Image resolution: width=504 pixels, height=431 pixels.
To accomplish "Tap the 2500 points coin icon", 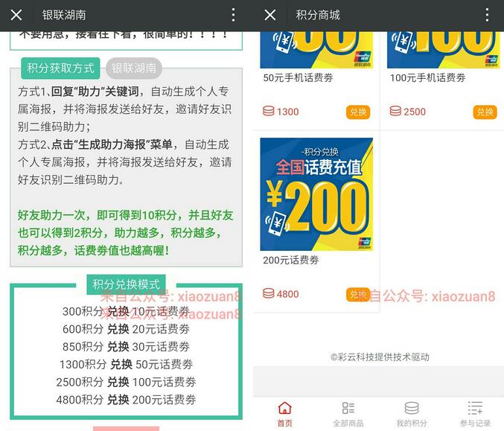I will (x=395, y=111).
